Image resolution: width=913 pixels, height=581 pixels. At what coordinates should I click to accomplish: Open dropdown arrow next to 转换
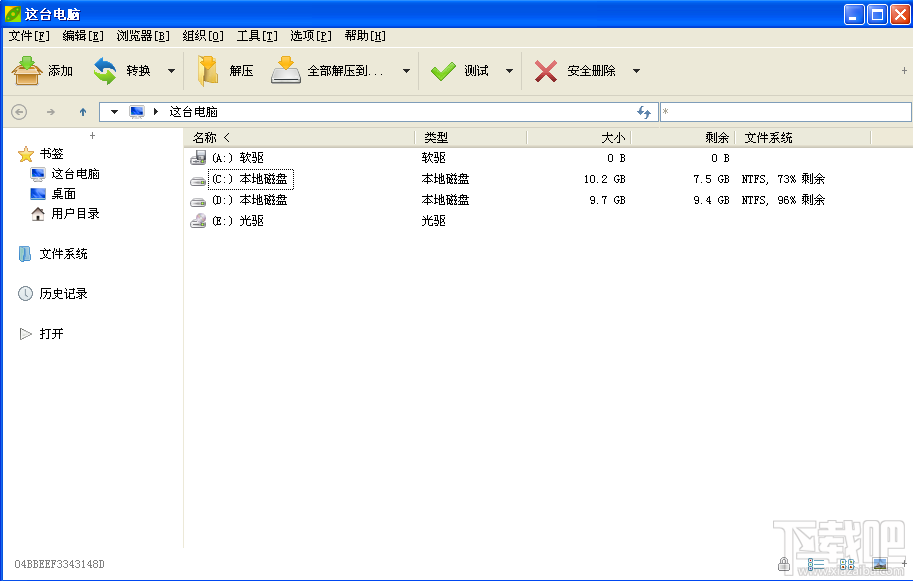click(x=171, y=71)
